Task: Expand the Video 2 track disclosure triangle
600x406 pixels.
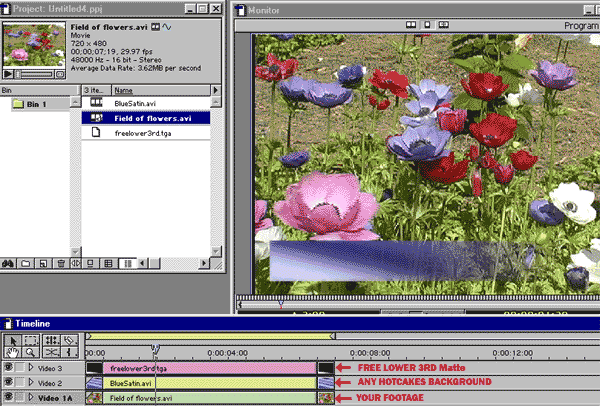Action: tap(32, 383)
